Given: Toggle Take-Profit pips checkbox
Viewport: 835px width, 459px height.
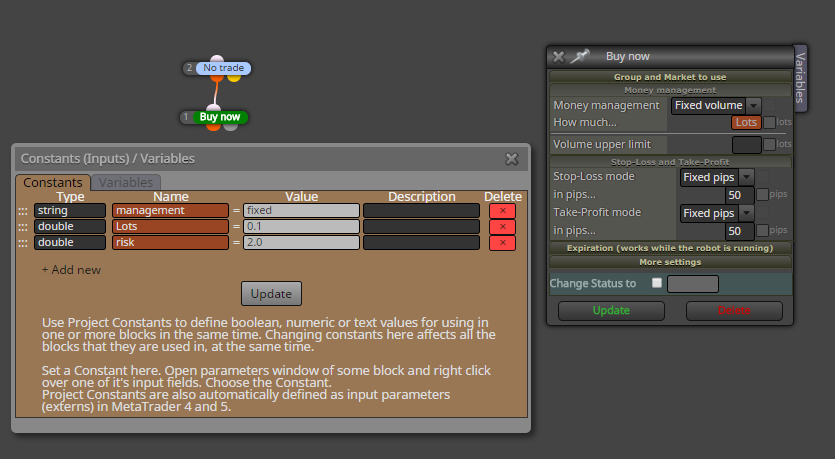Looking at the screenshot, I should point(762,231).
